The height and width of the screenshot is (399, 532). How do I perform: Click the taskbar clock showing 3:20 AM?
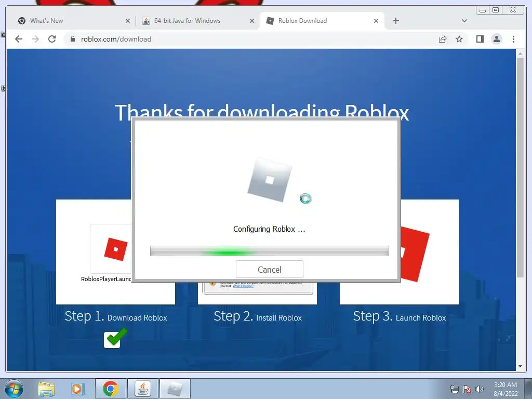point(506,389)
